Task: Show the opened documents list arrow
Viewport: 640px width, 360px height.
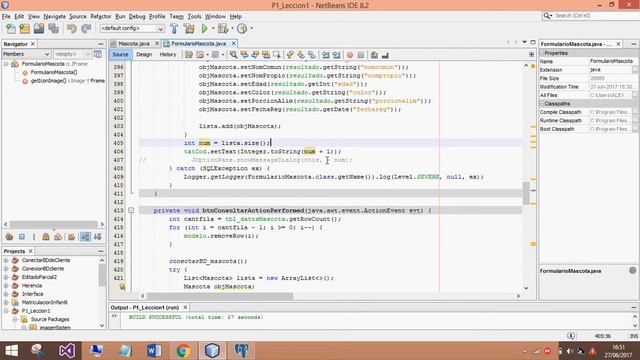Action: pos(524,42)
